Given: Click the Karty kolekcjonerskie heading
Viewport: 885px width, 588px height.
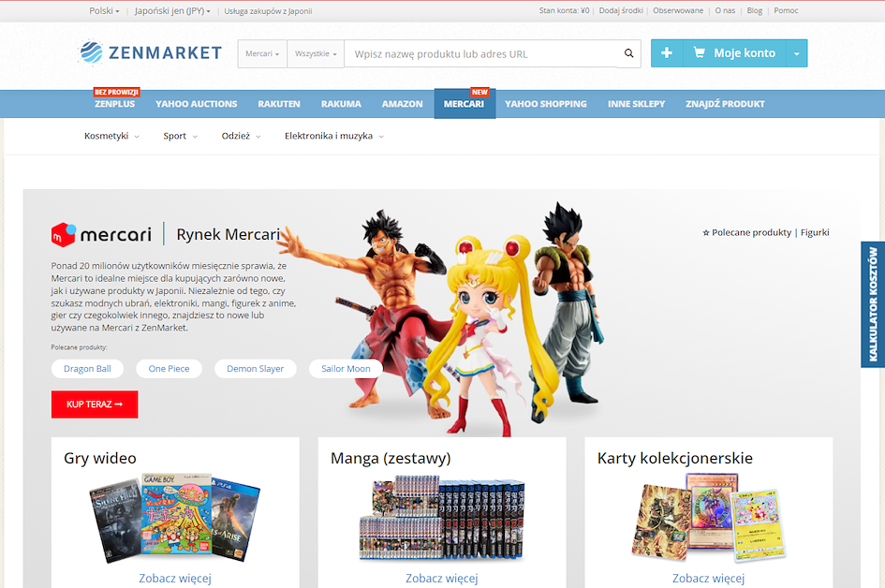Looking at the screenshot, I should [675, 458].
